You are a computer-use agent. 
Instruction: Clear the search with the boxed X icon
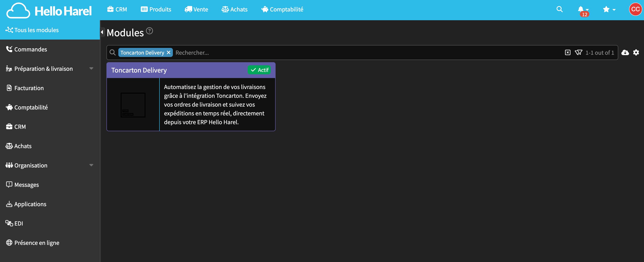(x=568, y=53)
